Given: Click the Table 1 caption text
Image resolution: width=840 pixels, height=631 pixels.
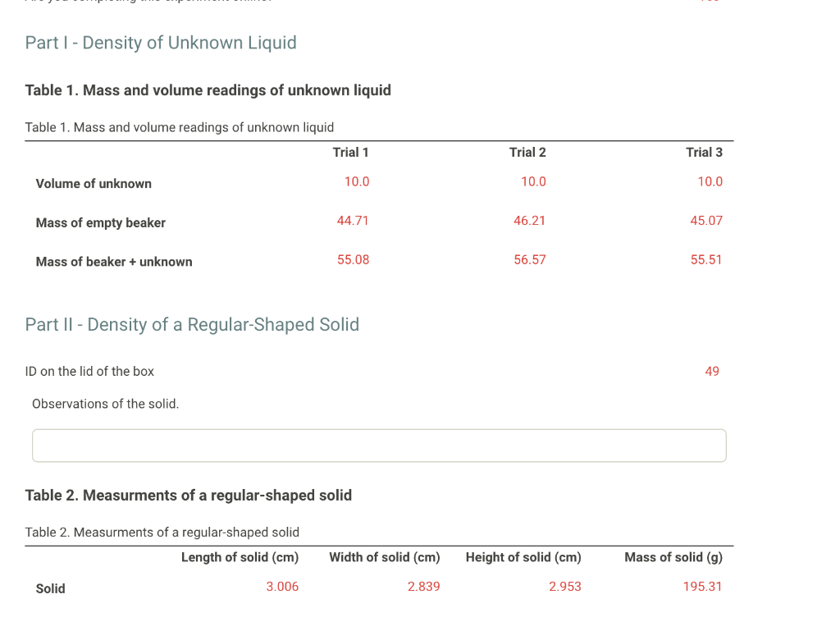Looking at the screenshot, I should (180, 127).
